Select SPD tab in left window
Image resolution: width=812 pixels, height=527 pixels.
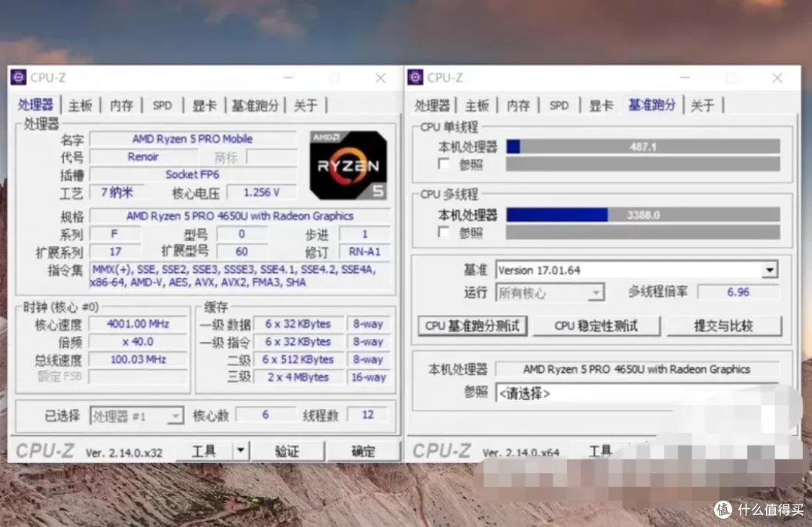162,105
